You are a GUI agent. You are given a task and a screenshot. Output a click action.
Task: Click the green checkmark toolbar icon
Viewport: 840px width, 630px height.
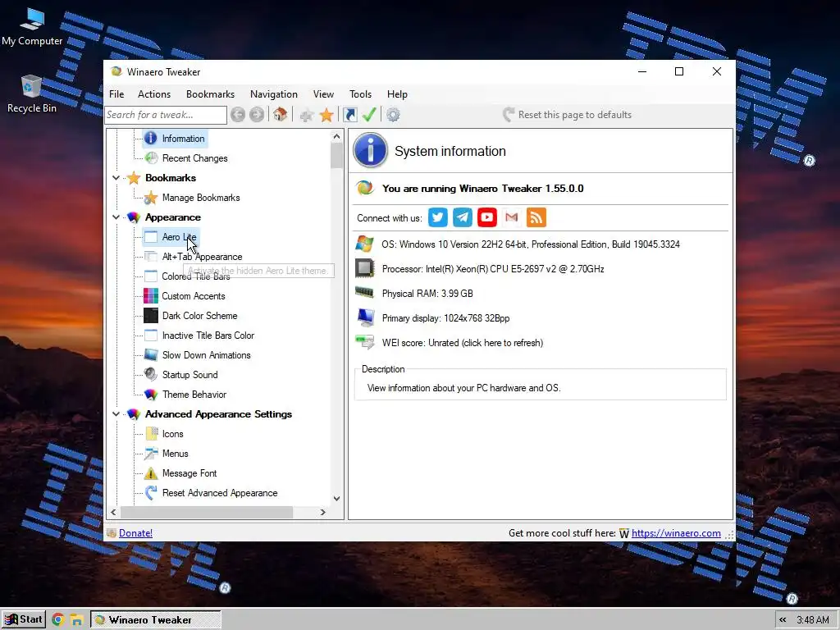369,115
